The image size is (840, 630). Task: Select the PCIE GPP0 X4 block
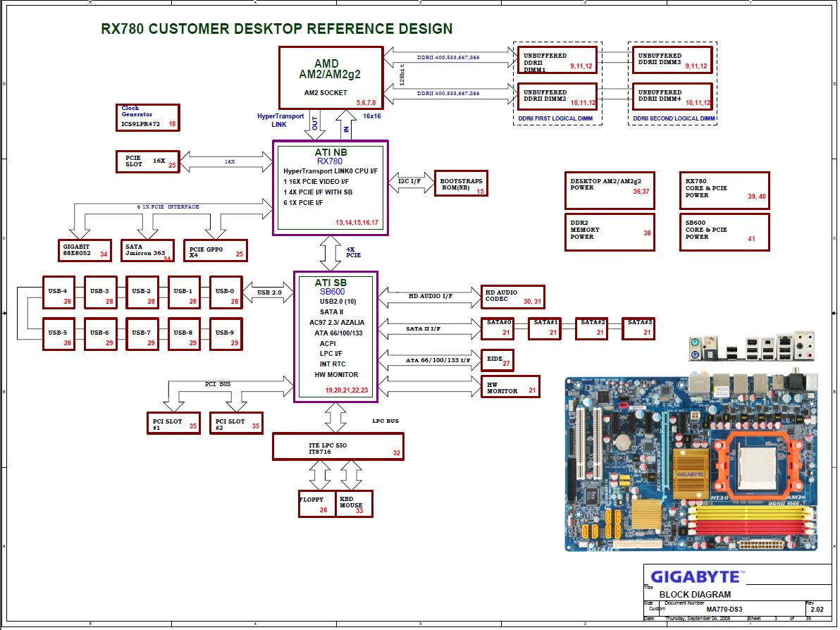[216, 250]
